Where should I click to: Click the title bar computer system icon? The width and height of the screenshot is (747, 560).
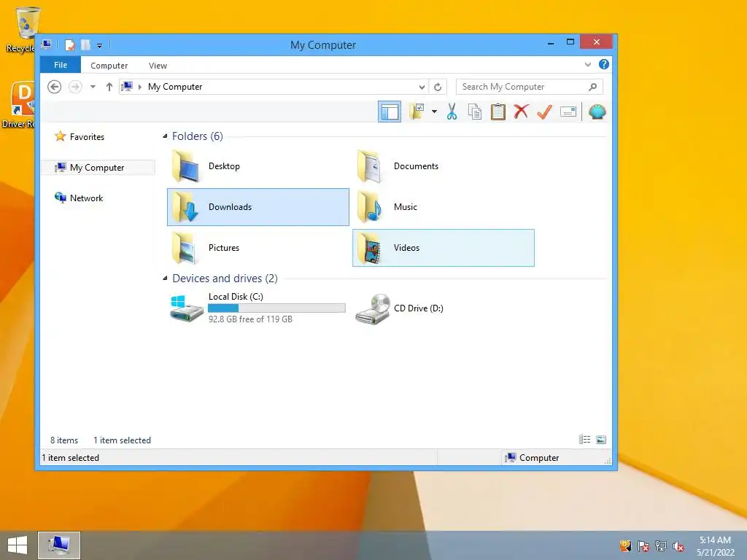tap(46, 44)
